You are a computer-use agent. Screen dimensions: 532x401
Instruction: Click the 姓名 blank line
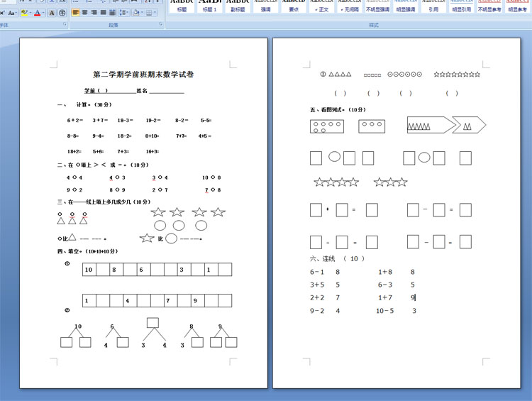pos(167,92)
